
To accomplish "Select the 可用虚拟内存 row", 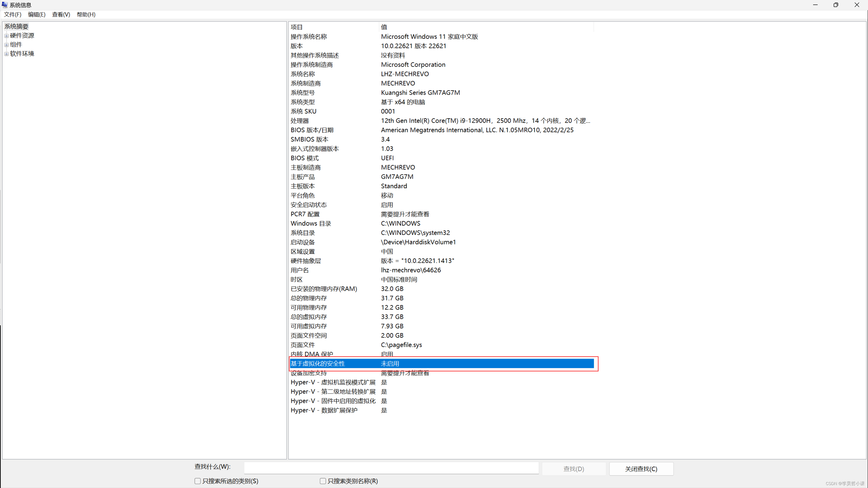I will click(441, 326).
